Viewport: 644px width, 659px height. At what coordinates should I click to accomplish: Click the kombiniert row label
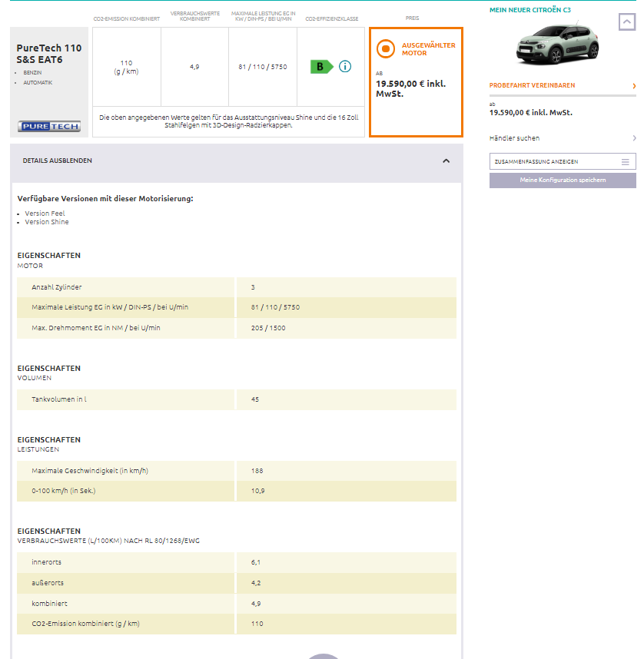[49, 604]
